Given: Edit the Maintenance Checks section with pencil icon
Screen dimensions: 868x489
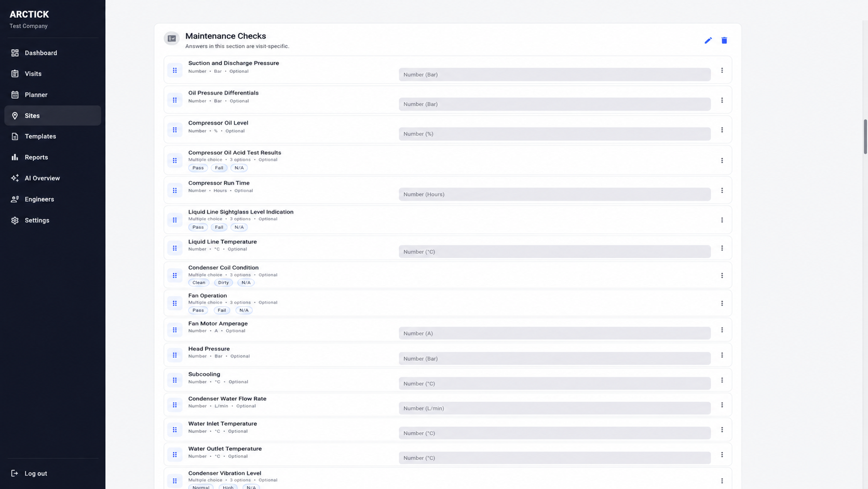Looking at the screenshot, I should click(x=708, y=41).
